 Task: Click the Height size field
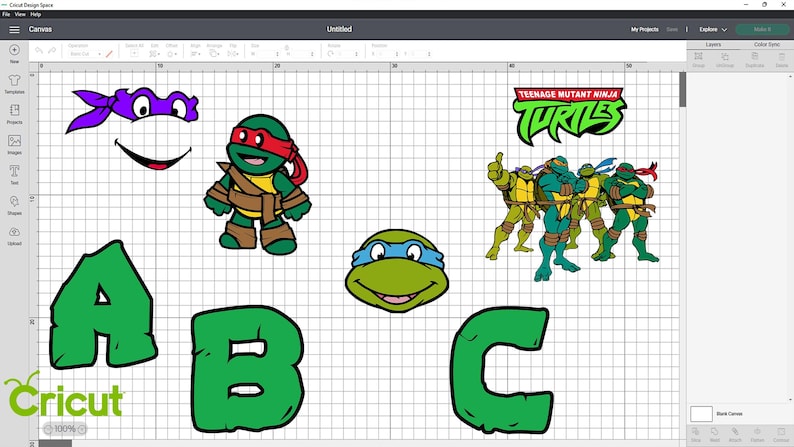[x=302, y=54]
